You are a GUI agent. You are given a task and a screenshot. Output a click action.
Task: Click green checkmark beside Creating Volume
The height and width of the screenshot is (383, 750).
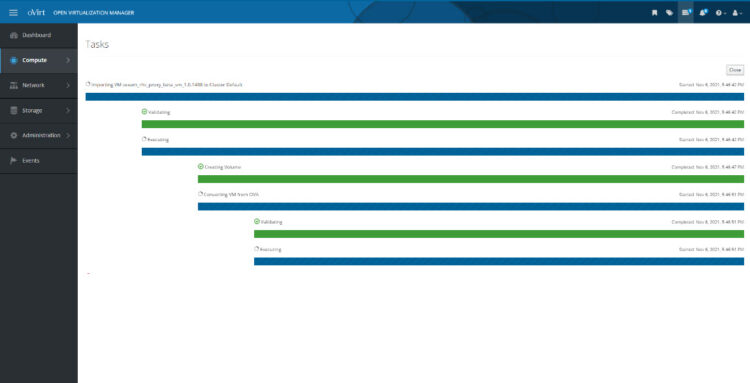click(x=201, y=166)
